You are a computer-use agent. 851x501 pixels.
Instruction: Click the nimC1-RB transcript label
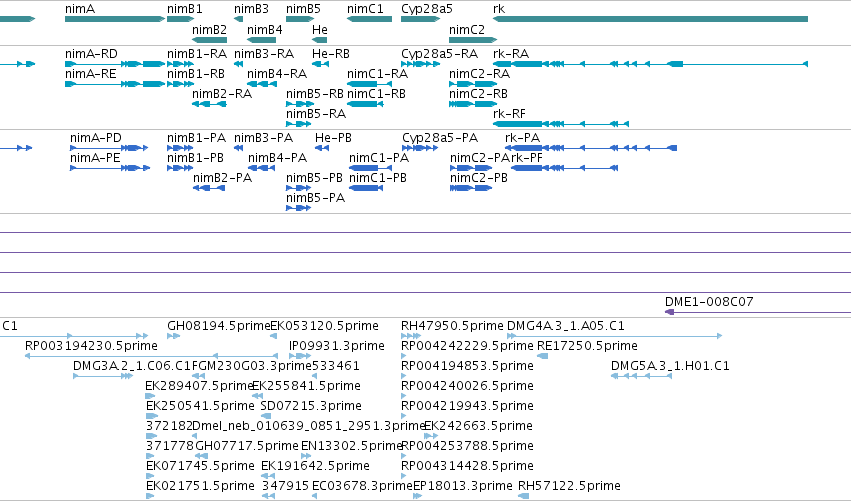point(377,94)
